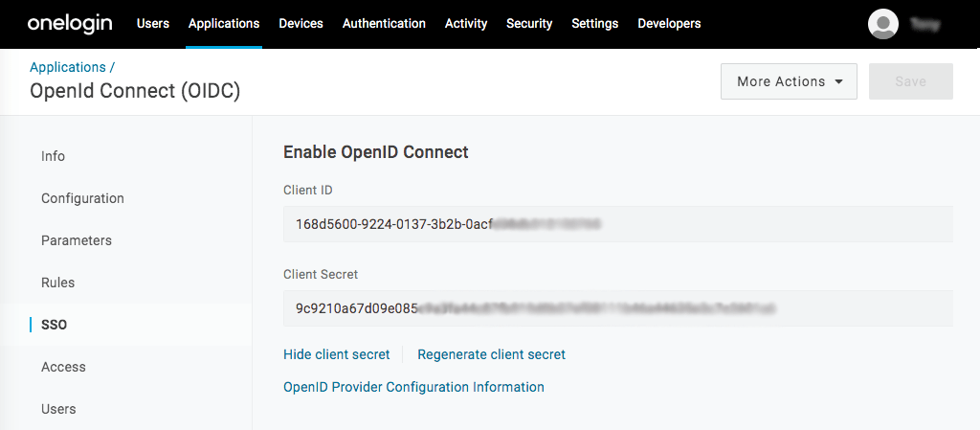Open OpenID Provider Configuration Information link
The width and height of the screenshot is (980, 430).
(413, 387)
